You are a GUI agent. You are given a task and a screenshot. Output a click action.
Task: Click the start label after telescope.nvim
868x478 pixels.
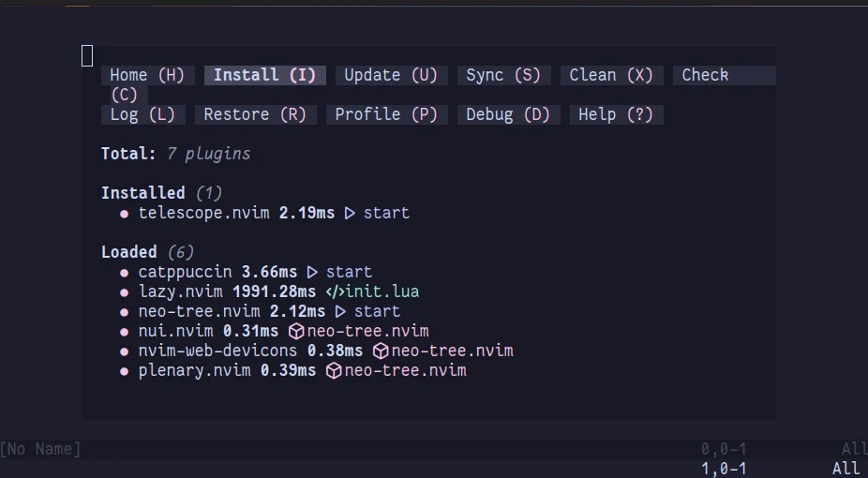[386, 213]
